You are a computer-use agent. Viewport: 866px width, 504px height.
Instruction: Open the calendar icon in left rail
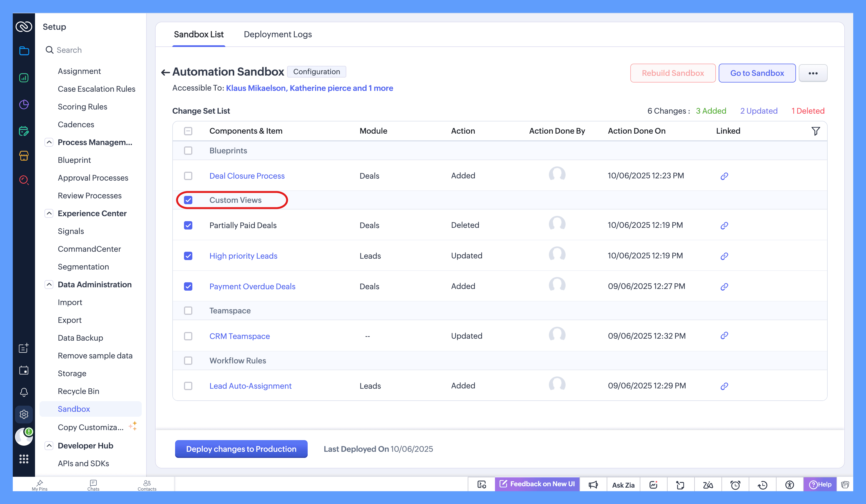point(24,370)
